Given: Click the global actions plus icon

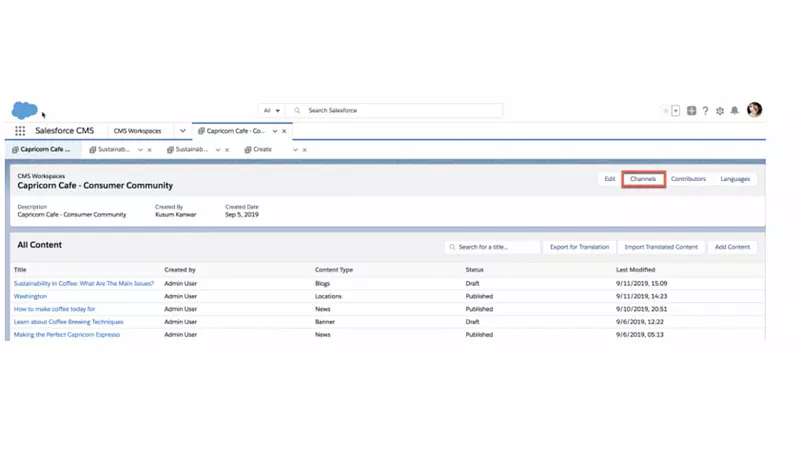Looking at the screenshot, I should [691, 111].
